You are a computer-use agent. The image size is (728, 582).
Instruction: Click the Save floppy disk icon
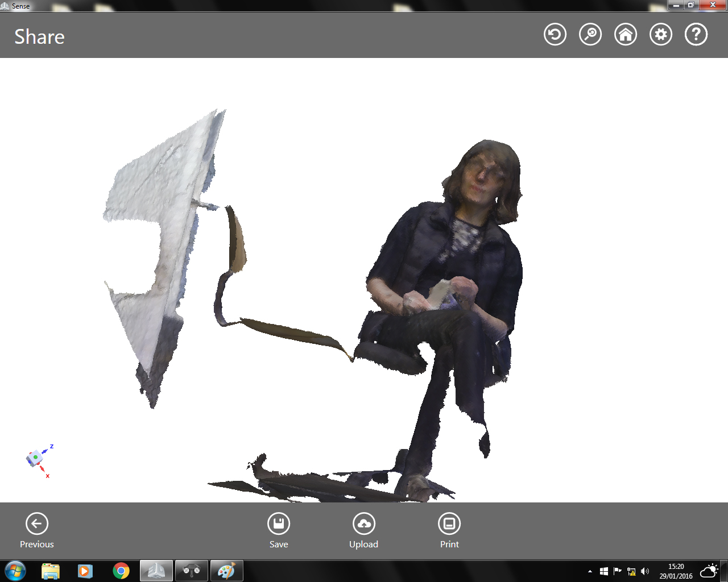point(279,523)
